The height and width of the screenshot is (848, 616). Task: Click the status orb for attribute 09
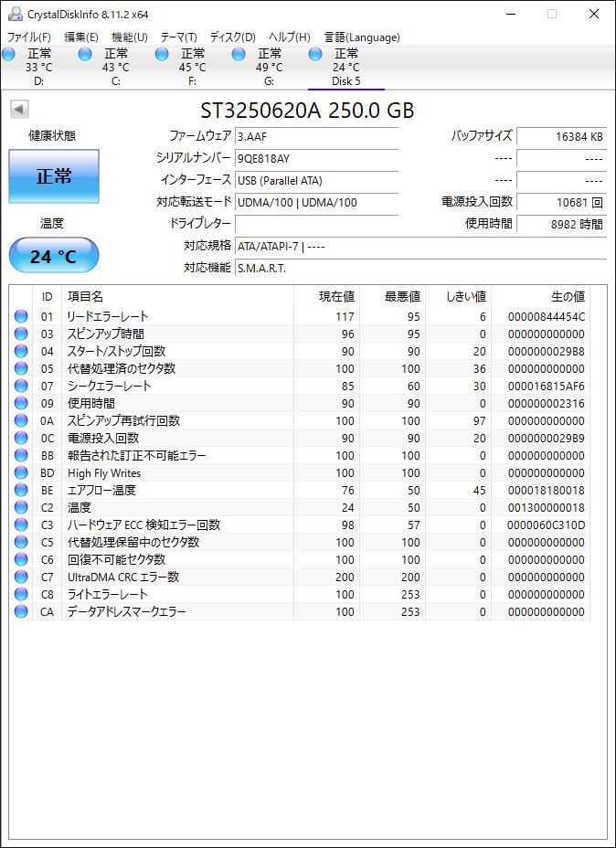click(21, 403)
